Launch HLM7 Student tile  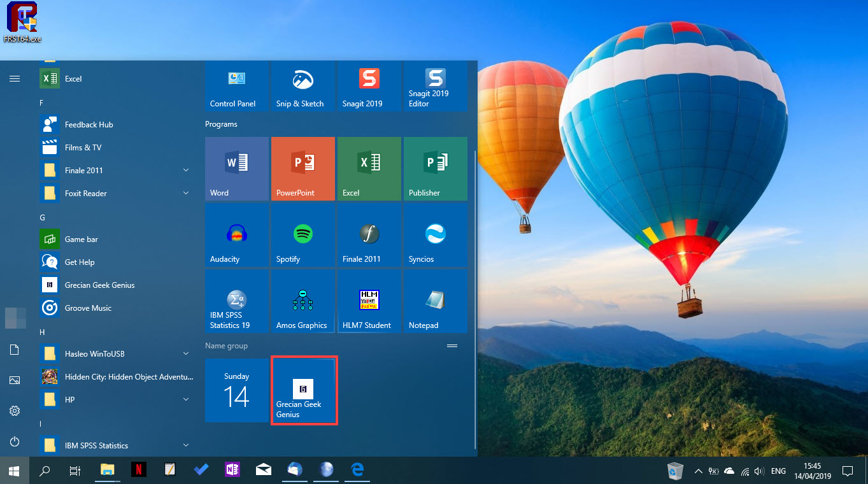coord(369,301)
